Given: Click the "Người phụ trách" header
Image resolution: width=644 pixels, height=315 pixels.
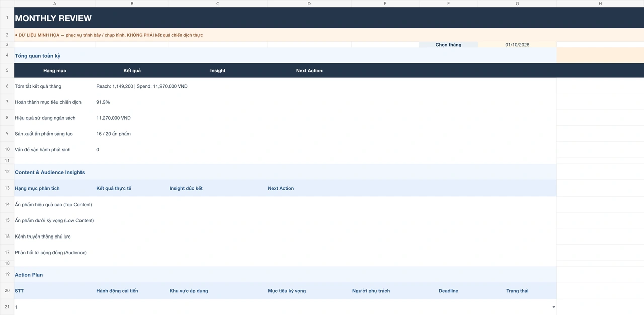Looking at the screenshot, I should pos(385,291).
